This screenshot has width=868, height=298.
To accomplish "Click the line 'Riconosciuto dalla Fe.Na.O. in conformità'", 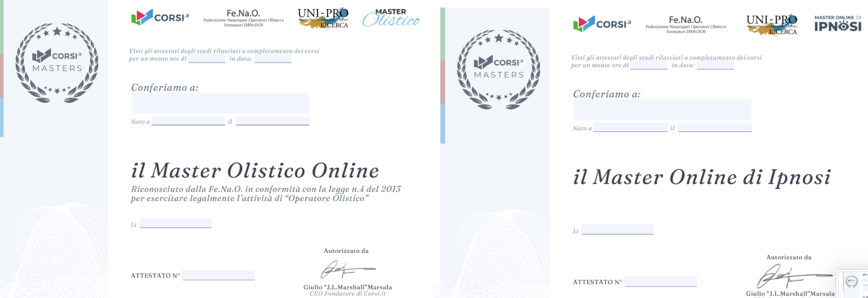I will 266,189.
